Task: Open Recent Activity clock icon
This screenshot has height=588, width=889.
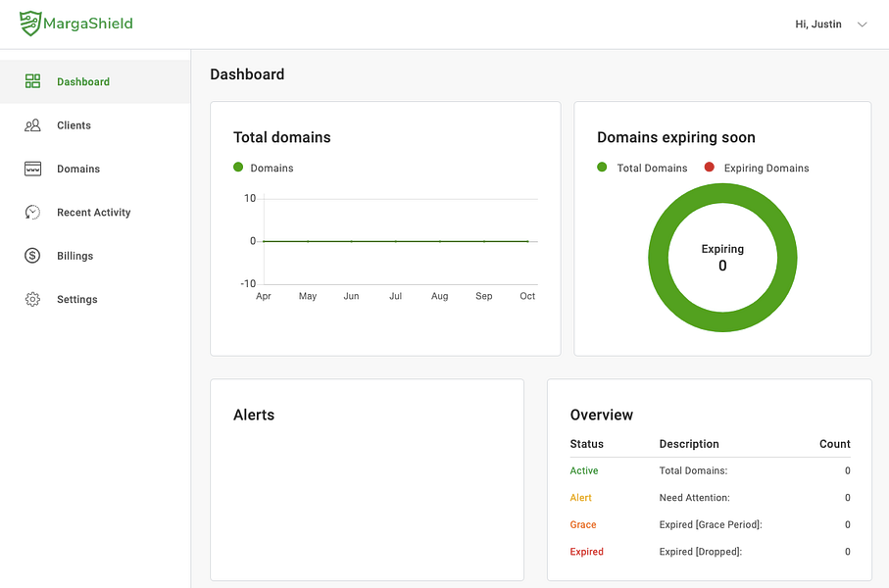Action: pos(33,212)
